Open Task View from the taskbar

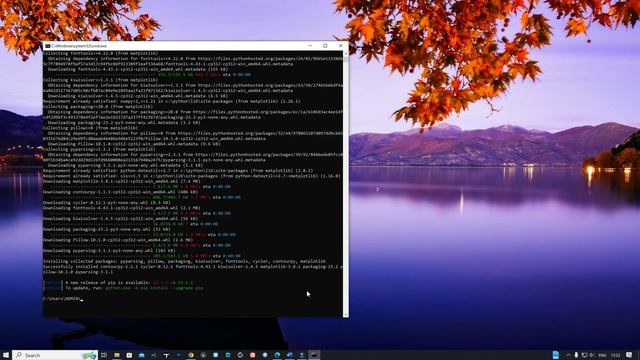click(104, 355)
